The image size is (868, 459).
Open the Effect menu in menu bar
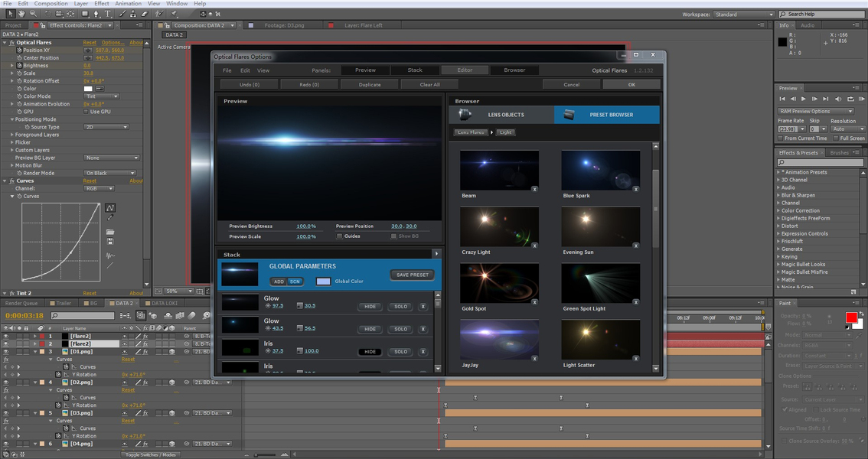tap(101, 3)
